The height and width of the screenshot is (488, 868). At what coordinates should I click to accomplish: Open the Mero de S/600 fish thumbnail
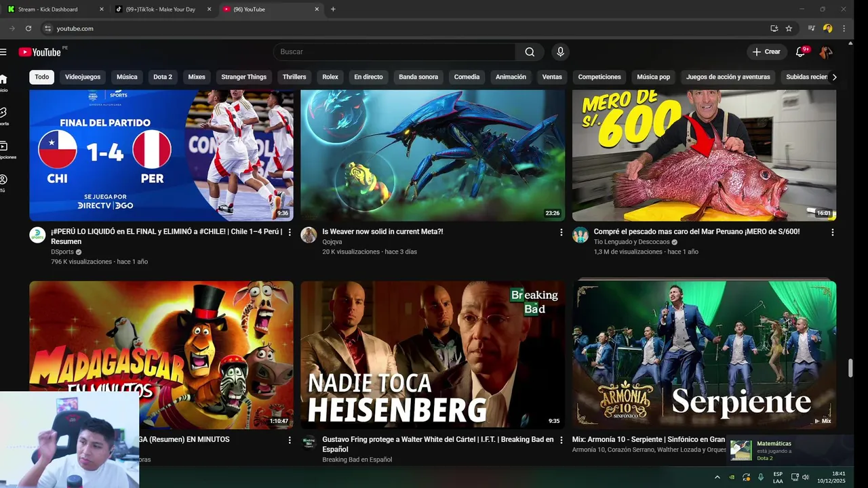[x=704, y=155]
